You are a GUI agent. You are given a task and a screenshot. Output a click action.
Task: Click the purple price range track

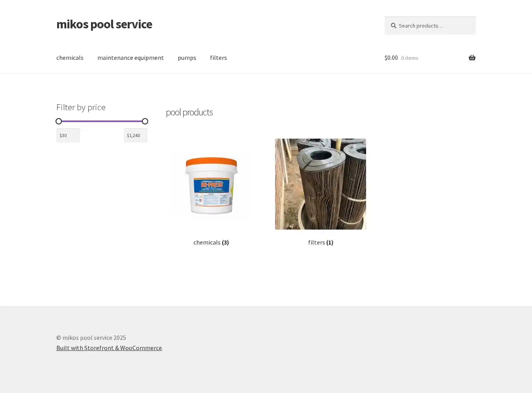coord(102,121)
